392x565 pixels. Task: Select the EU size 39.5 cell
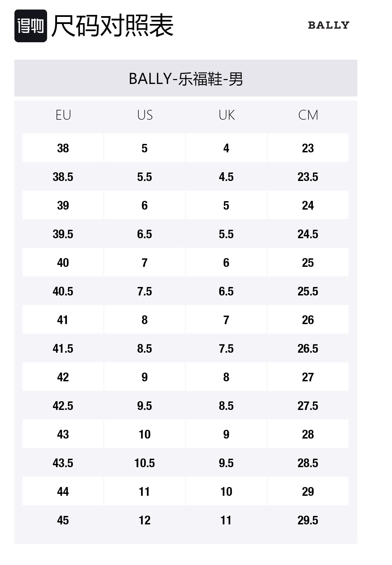point(63,234)
